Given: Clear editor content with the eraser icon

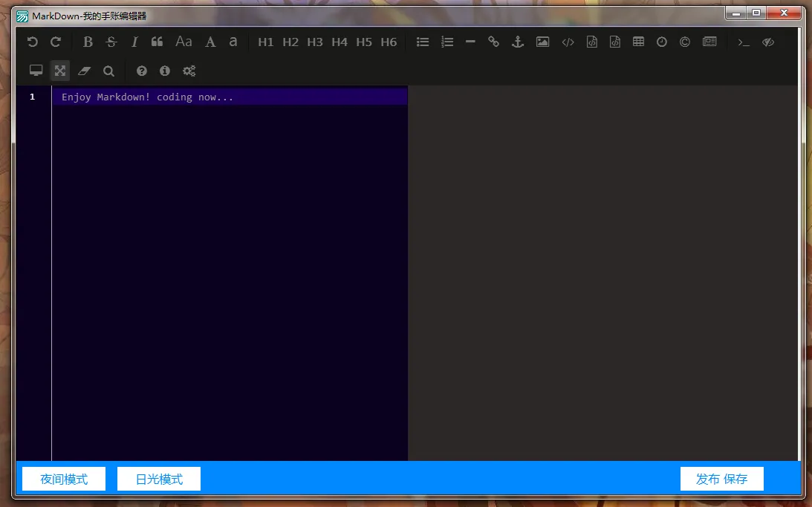Looking at the screenshot, I should tap(84, 71).
